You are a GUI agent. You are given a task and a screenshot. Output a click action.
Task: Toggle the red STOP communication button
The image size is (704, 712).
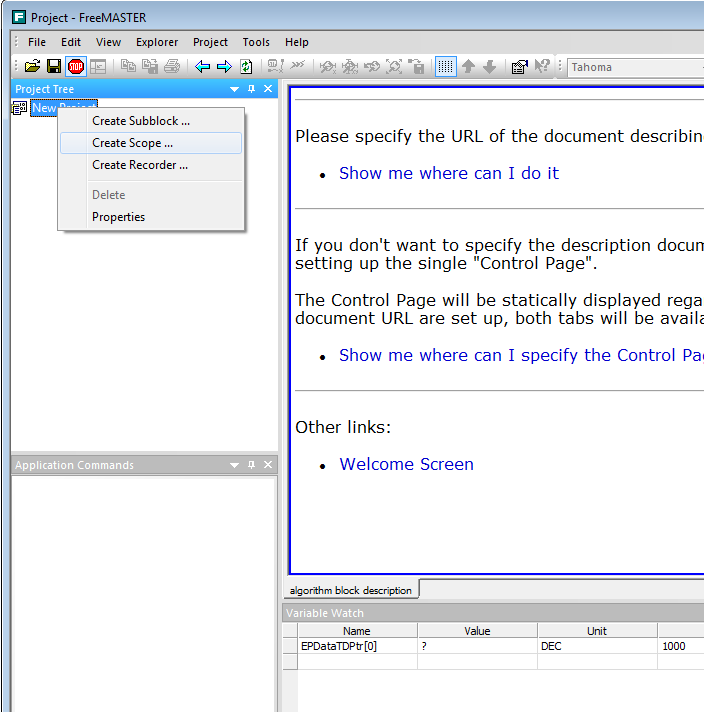pos(76,67)
